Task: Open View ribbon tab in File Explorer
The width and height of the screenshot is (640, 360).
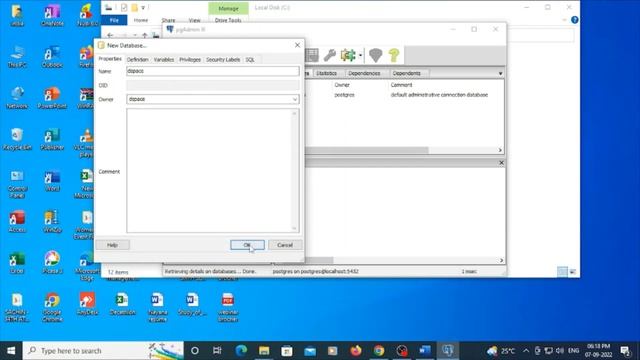Action: click(x=195, y=20)
